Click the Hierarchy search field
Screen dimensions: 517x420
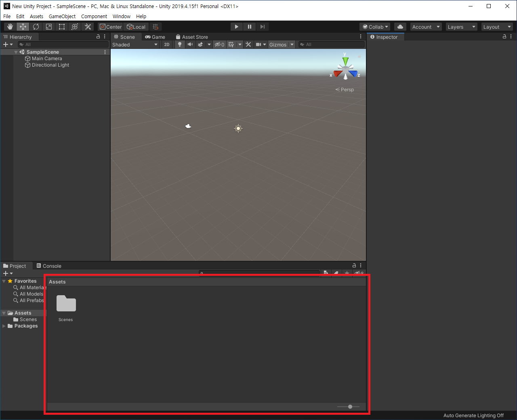click(63, 44)
